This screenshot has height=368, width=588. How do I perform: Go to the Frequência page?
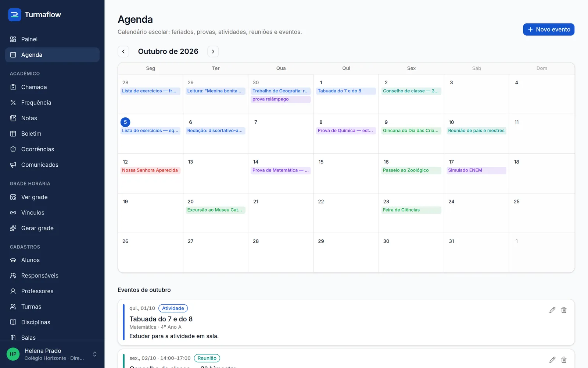pos(52,103)
